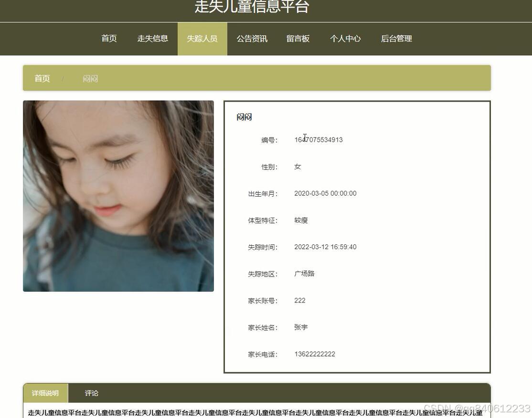Click the parent phone number 13622222222
The image size is (532, 418).
(x=315, y=354)
